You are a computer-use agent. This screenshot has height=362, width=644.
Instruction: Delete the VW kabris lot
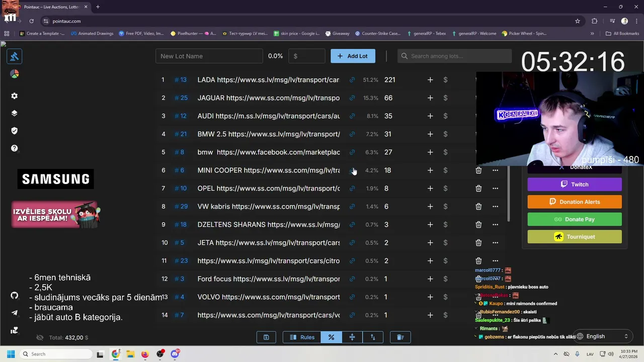coord(478,207)
